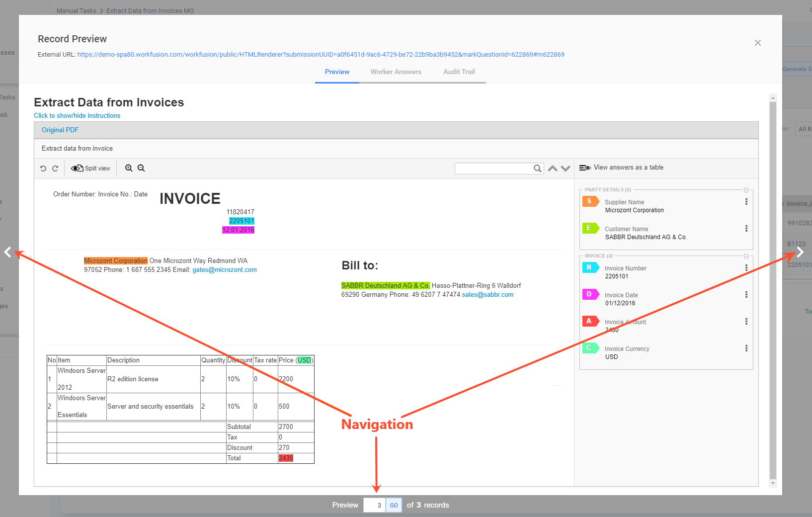Click the Manual Tasks breadcrumb
The height and width of the screenshot is (517, 812).
coord(77,11)
